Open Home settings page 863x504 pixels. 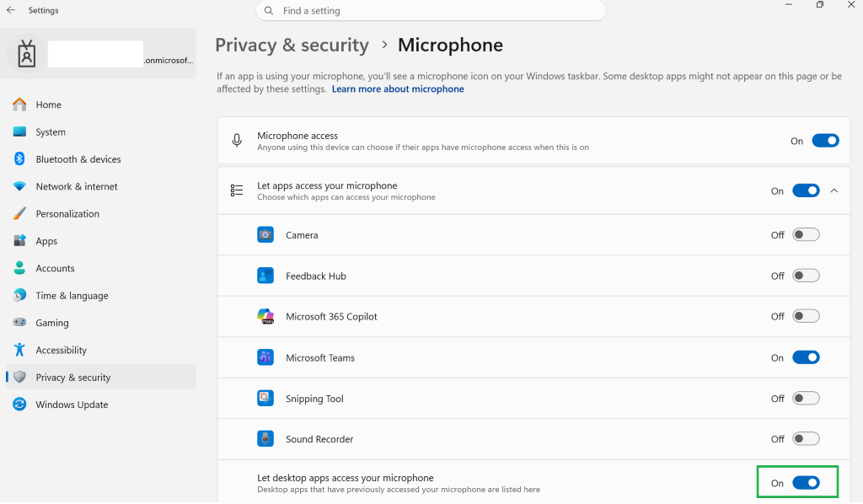[x=48, y=105]
